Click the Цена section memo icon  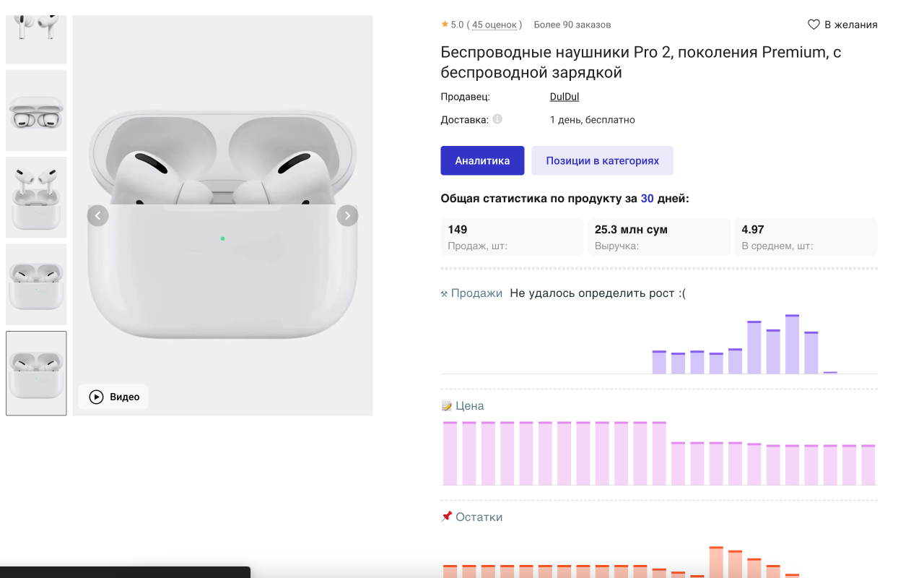447,405
